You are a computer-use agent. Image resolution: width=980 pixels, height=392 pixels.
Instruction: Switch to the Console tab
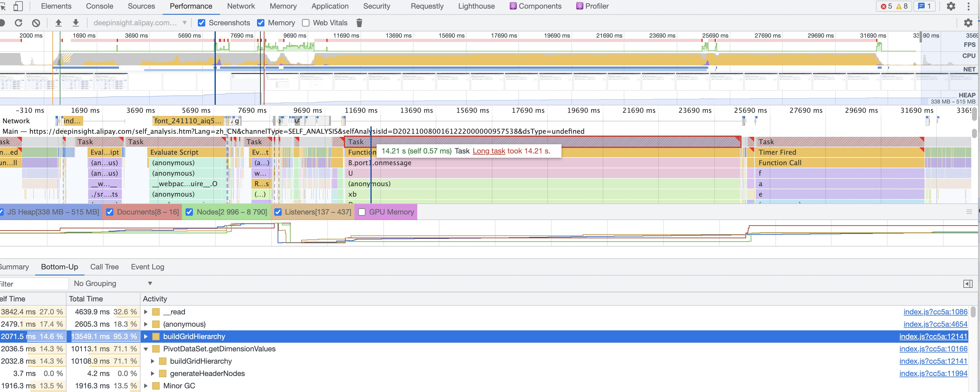pyautogui.click(x=99, y=6)
